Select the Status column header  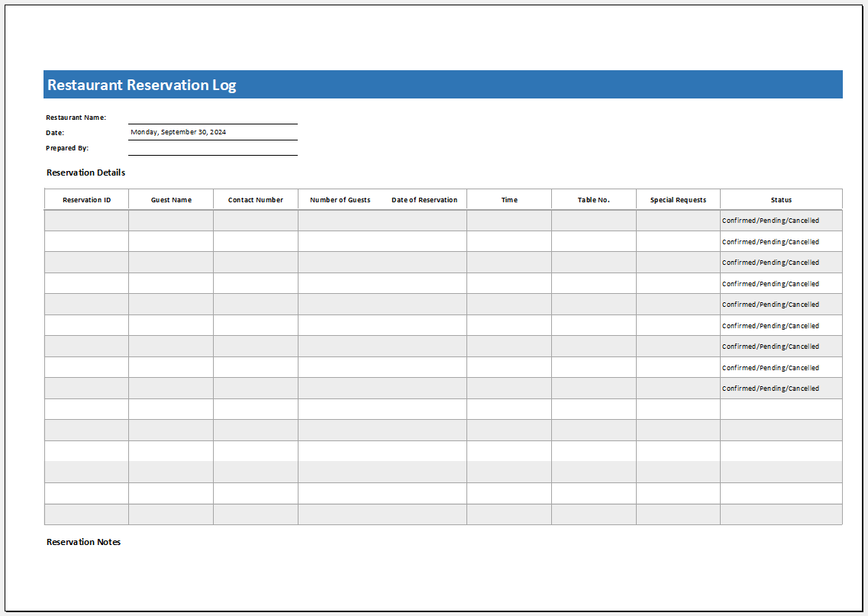(x=780, y=199)
